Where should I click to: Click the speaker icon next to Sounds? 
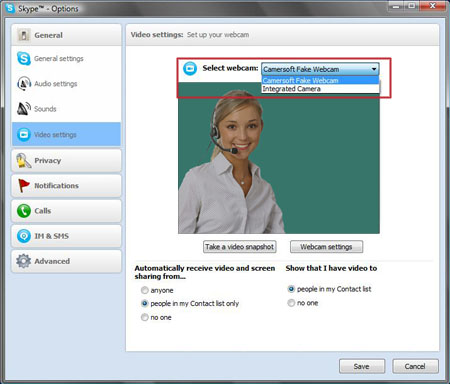(24, 109)
